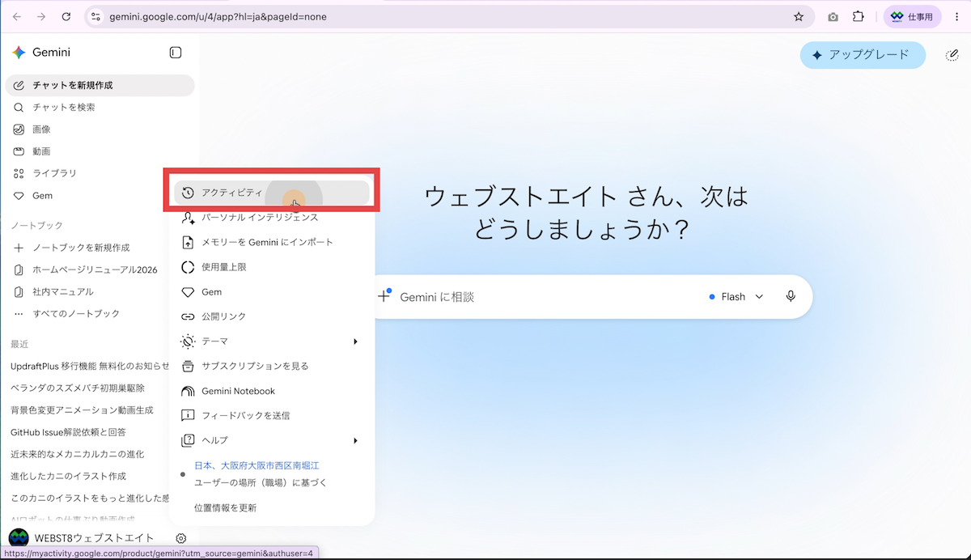Open Gemini Notebook menu entry
The width and height of the screenshot is (971, 560).
[272, 391]
